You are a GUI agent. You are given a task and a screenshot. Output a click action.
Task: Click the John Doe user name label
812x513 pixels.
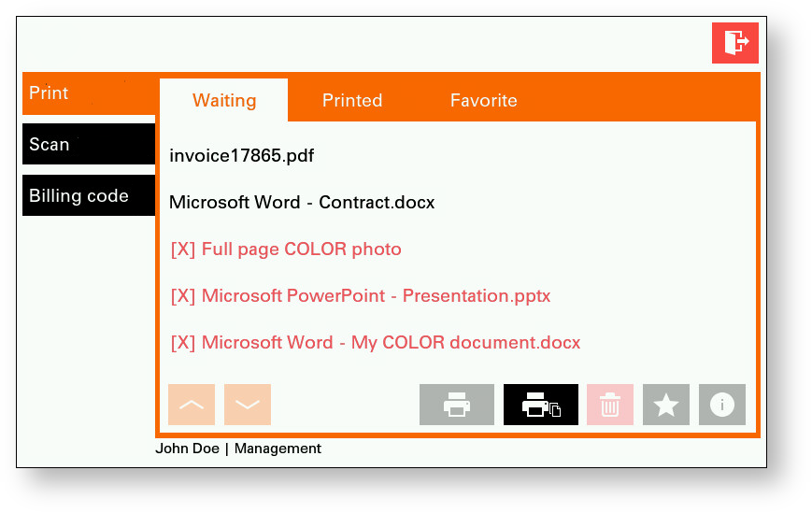[187, 449]
